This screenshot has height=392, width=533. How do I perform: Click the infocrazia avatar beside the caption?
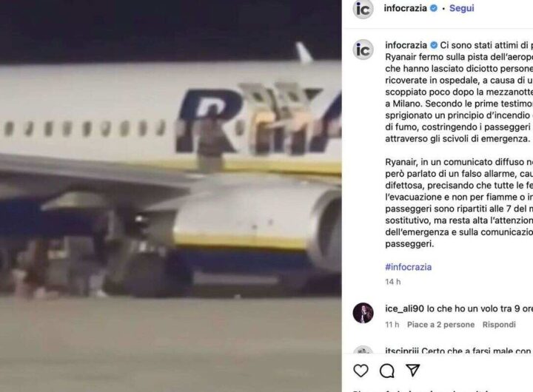363,50
